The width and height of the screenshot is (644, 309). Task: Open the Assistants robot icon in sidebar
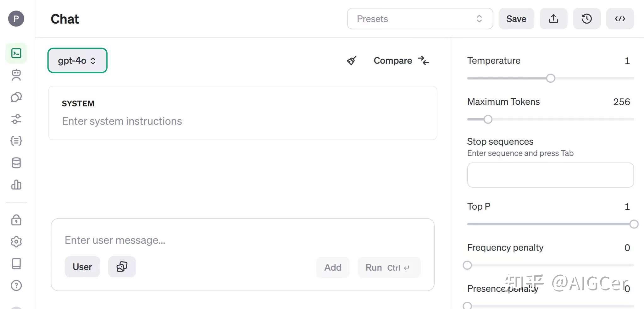[x=16, y=75]
